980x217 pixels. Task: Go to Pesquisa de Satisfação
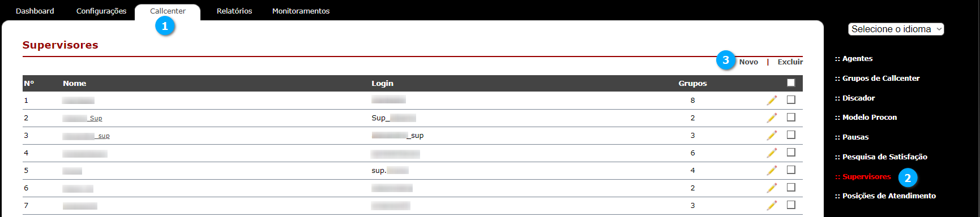pos(881,157)
